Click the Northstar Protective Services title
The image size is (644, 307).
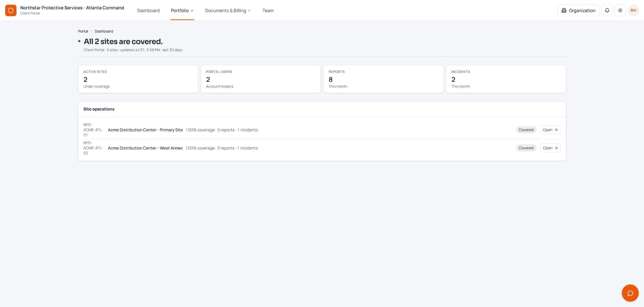72,8
